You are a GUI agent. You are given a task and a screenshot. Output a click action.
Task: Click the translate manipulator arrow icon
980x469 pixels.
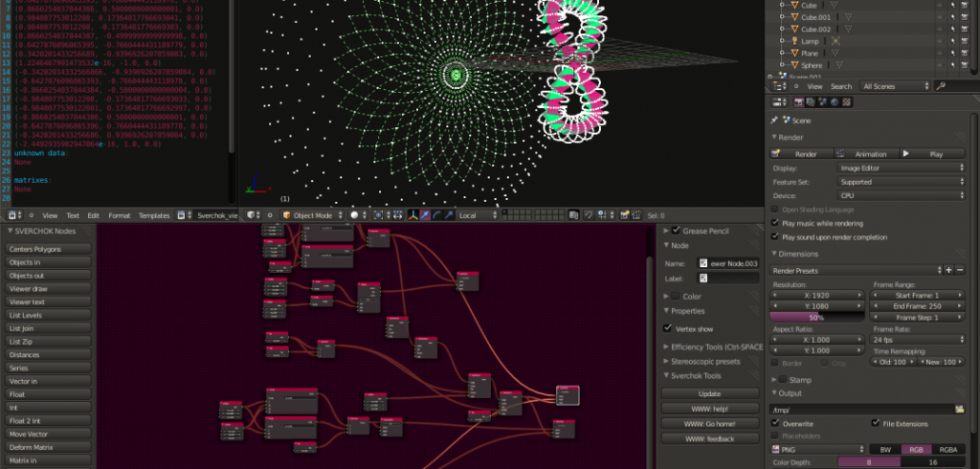coord(426,215)
